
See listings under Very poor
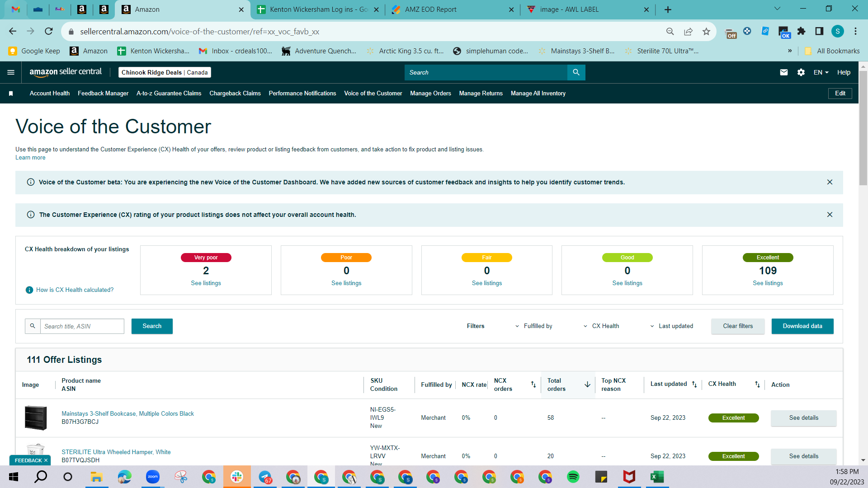coord(206,283)
